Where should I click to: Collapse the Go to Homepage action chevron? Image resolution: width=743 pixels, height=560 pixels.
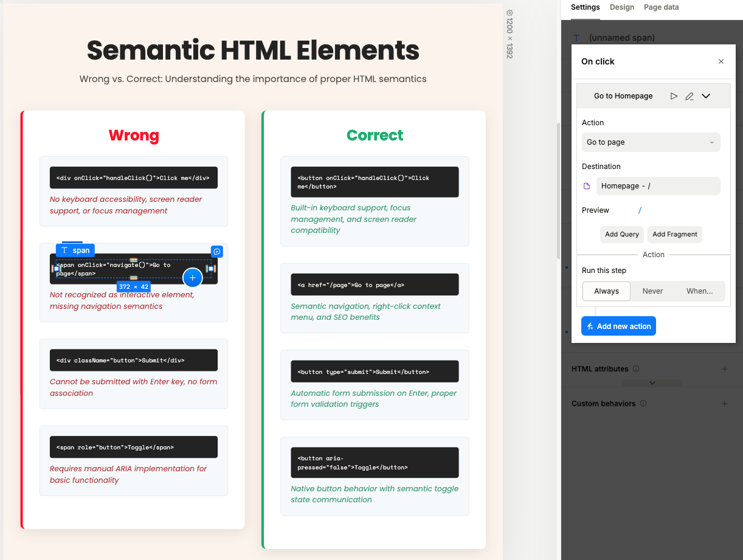pyautogui.click(x=706, y=96)
